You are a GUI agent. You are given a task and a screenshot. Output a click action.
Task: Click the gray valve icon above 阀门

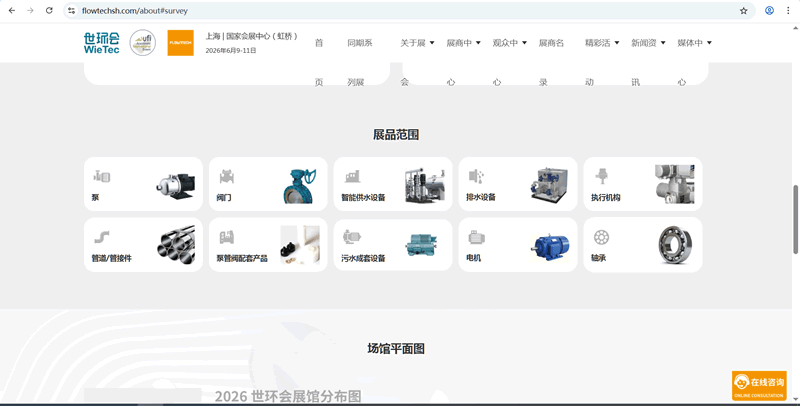[x=227, y=177]
